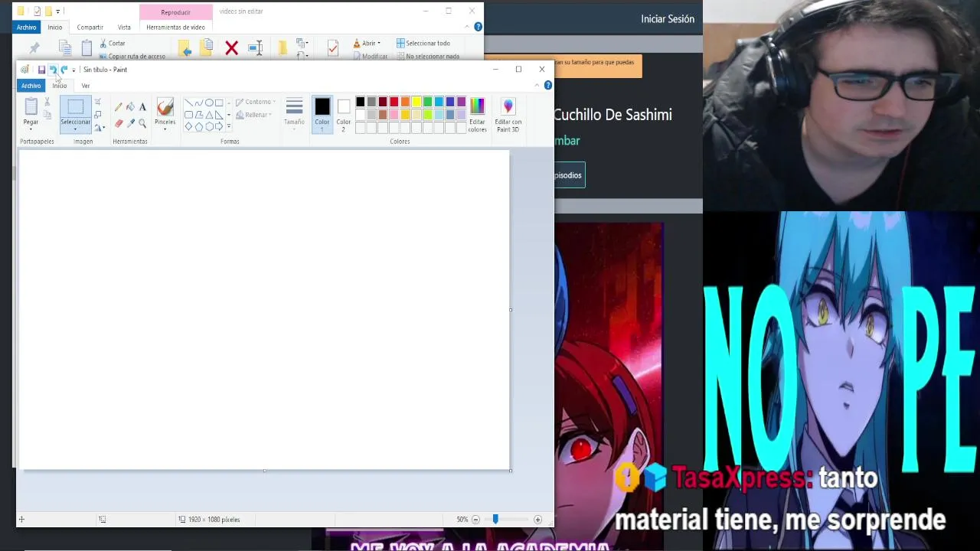The image size is (980, 551).
Task: Select the Fill with color bucket tool
Action: click(130, 107)
